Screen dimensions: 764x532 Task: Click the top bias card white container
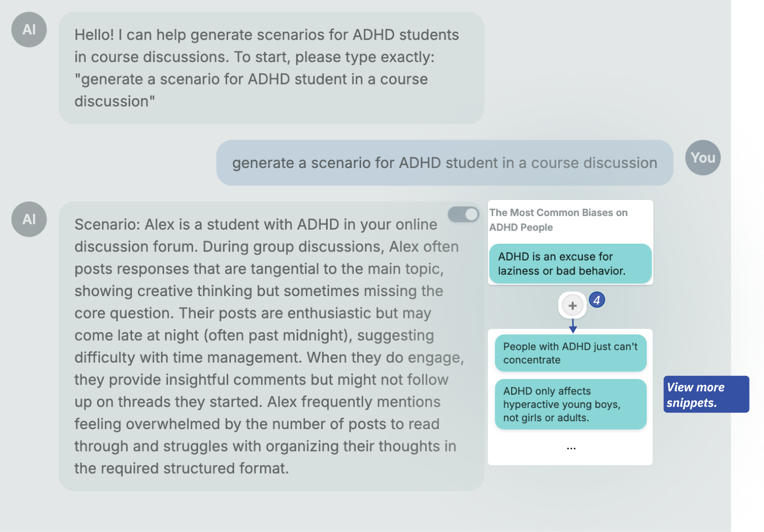(x=570, y=243)
